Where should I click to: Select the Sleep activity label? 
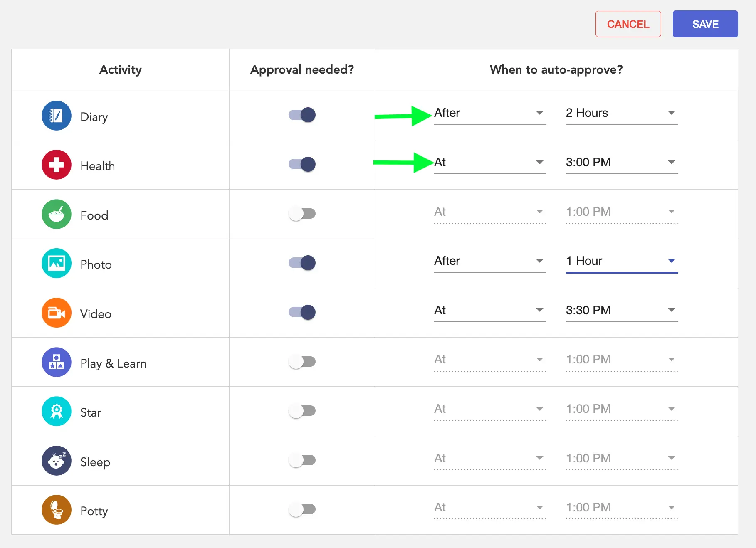[95, 462]
